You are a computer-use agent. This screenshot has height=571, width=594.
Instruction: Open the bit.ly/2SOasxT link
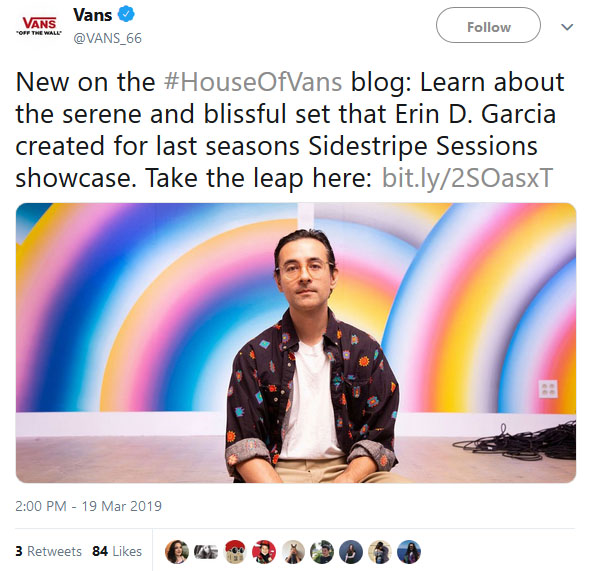click(x=467, y=178)
